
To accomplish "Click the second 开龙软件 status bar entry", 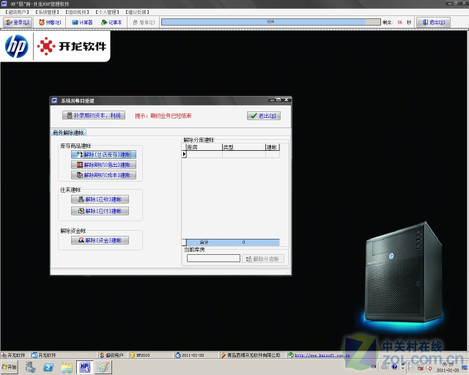I will (44, 355).
